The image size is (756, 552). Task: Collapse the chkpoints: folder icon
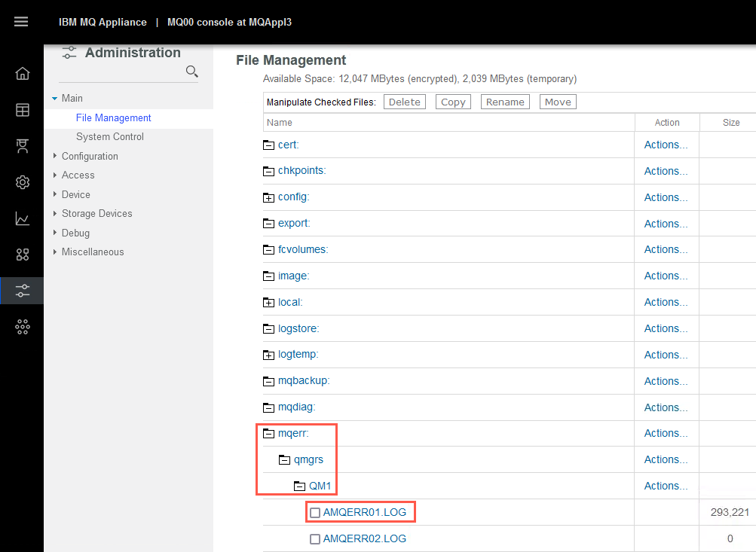[x=268, y=171]
